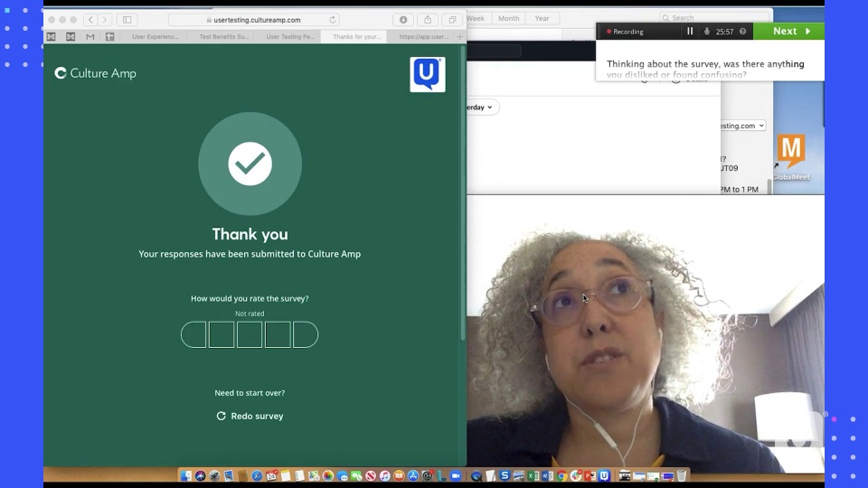The image size is (868, 488).
Task: Open Word in the Dock
Action: [547, 476]
